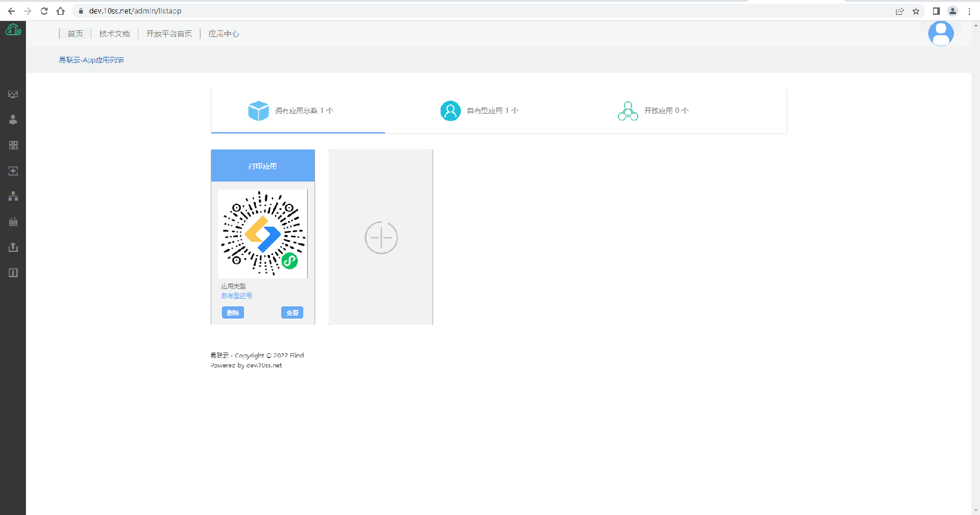The width and height of the screenshot is (980, 515).
Task: Open Chrome three-dot menu
Action: (969, 11)
